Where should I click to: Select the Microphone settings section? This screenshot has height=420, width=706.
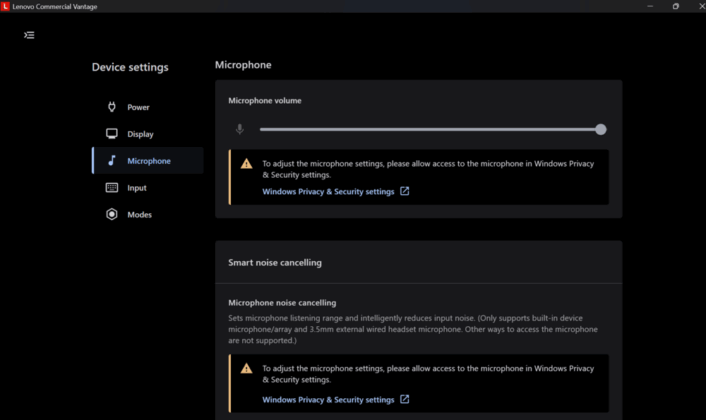pyautogui.click(x=148, y=161)
